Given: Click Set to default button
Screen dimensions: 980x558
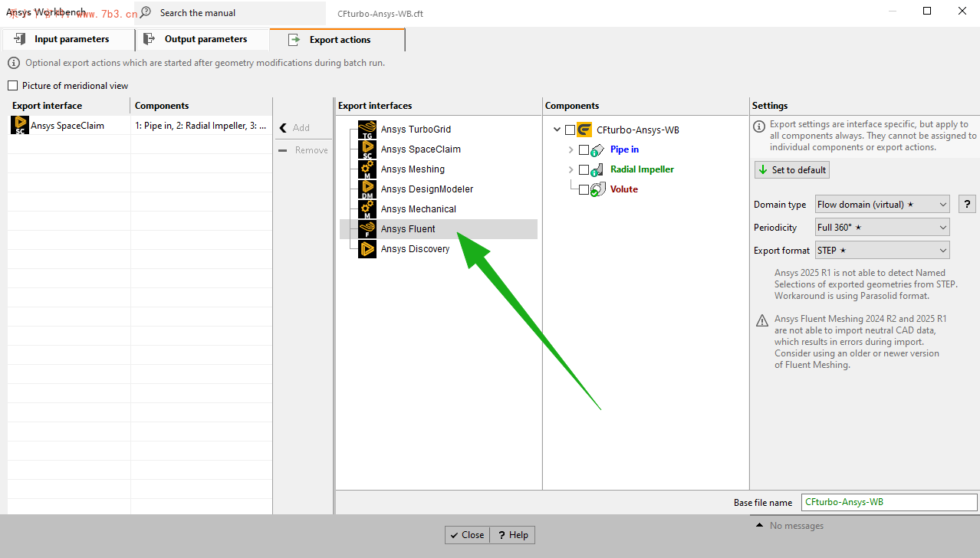Looking at the screenshot, I should click(792, 170).
